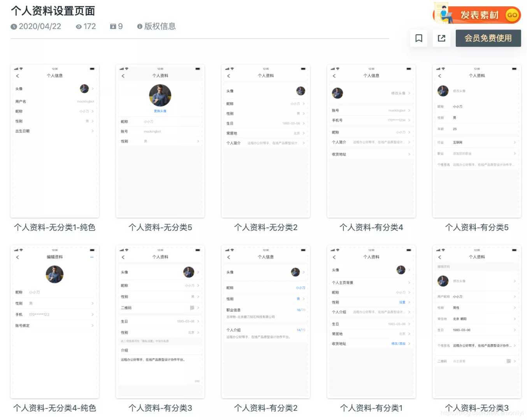Click the 修改/添加 link beside 收货地址
The image size is (527, 420).
tap(398, 343)
